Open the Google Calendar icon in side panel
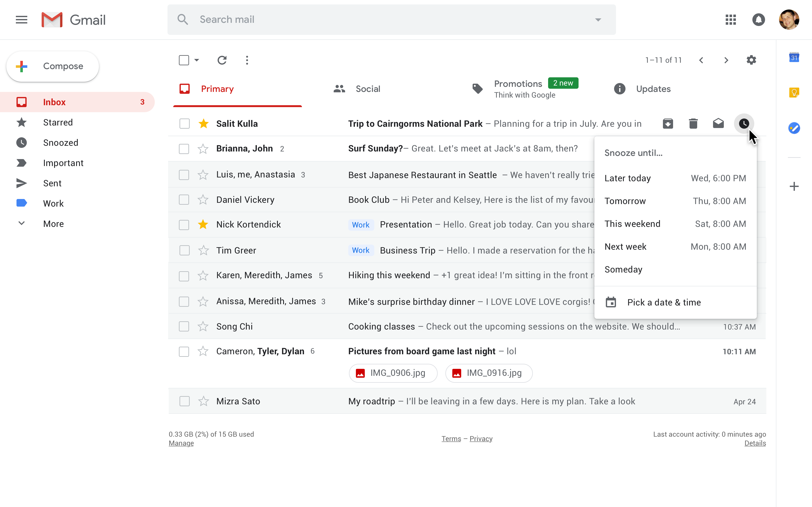The height and width of the screenshot is (507, 812). [x=794, y=57]
